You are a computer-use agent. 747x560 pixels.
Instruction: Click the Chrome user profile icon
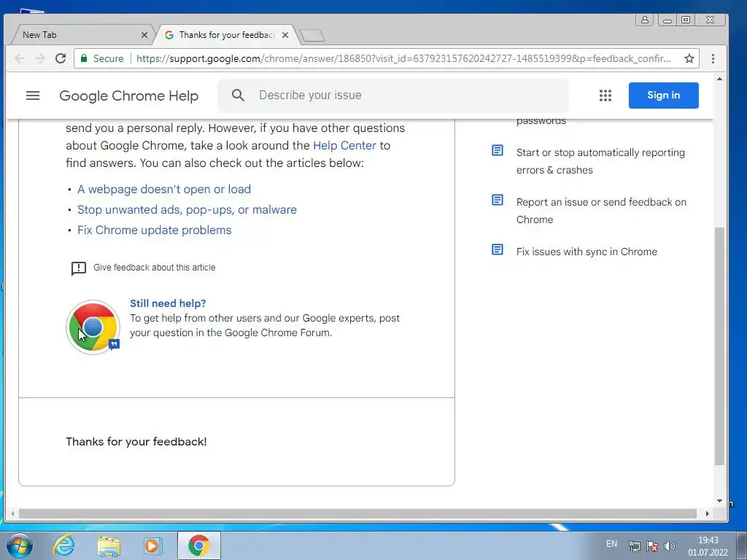click(645, 20)
